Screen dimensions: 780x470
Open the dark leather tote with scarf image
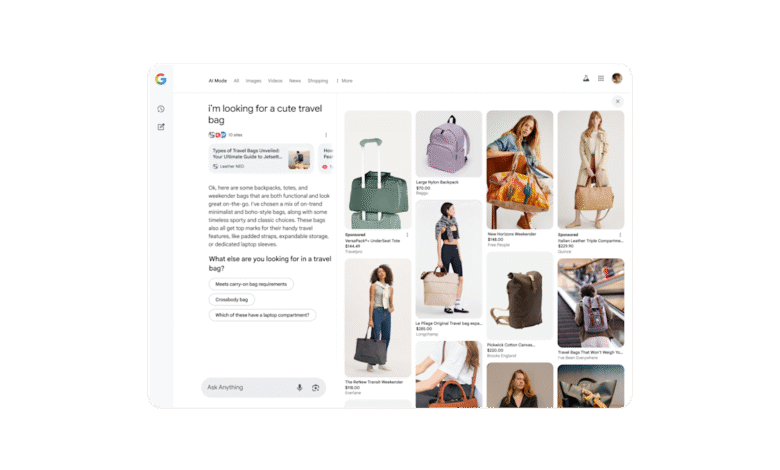click(591, 386)
